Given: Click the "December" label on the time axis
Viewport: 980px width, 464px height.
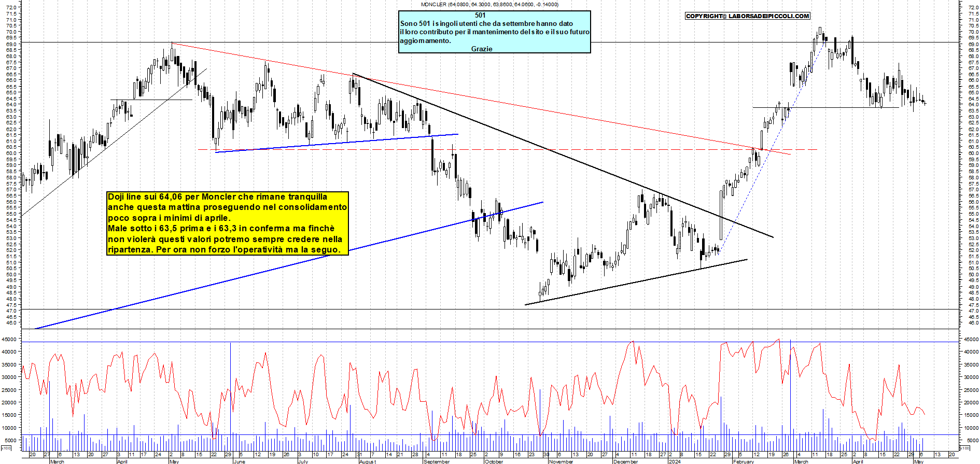Looking at the screenshot, I should (625, 461).
